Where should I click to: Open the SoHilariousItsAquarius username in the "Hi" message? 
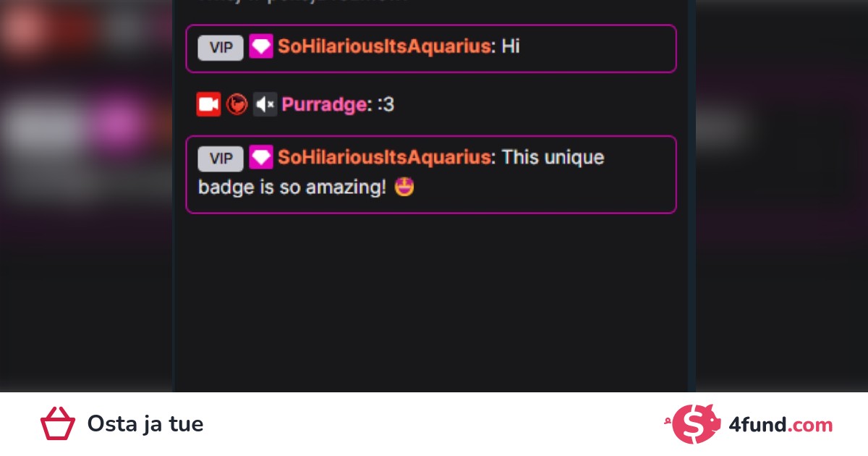tap(384, 47)
